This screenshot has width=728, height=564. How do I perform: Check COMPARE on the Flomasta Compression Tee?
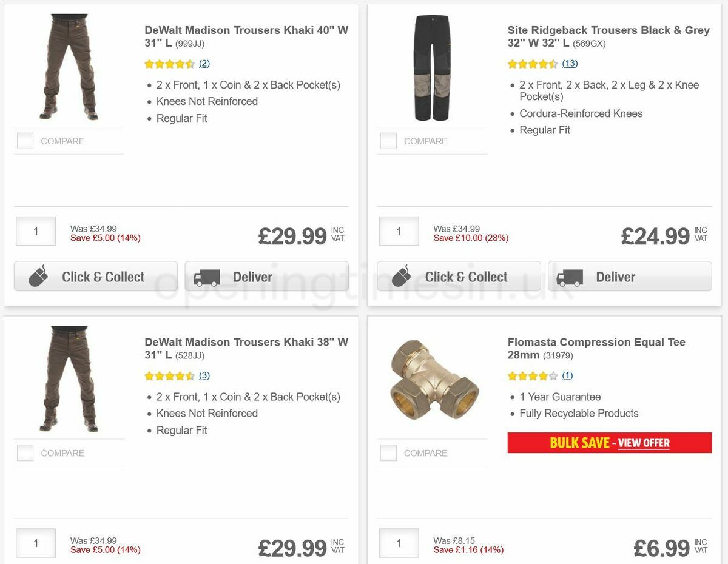pos(388,452)
